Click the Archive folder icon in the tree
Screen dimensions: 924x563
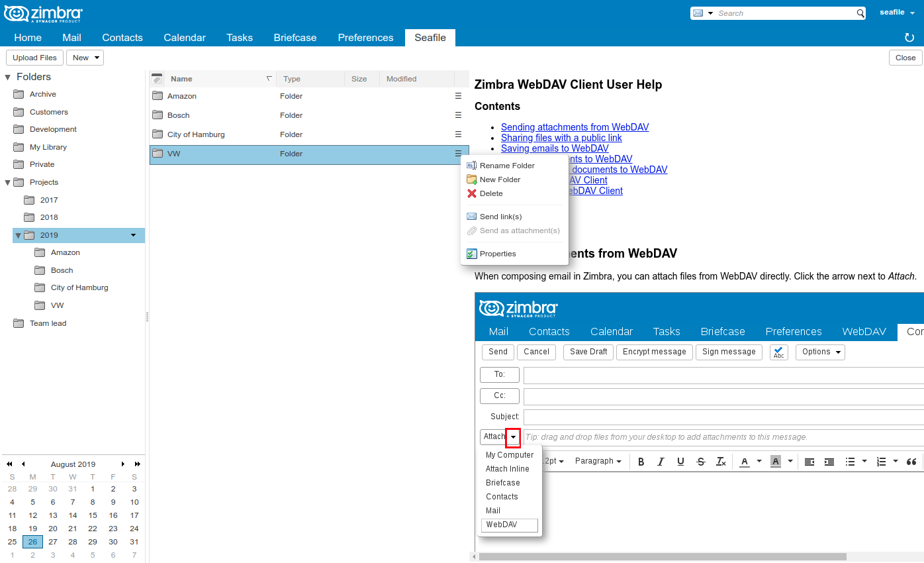coord(19,94)
